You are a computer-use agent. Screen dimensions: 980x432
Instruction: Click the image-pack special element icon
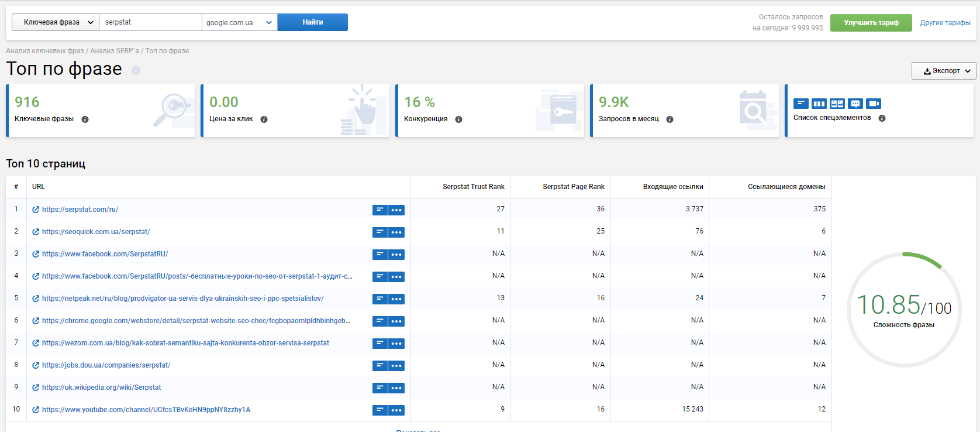(837, 104)
